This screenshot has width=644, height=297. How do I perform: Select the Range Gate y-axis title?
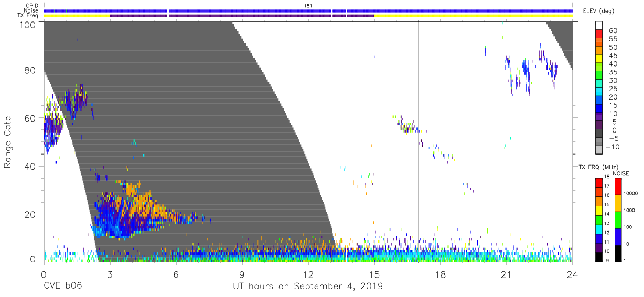click(8, 142)
